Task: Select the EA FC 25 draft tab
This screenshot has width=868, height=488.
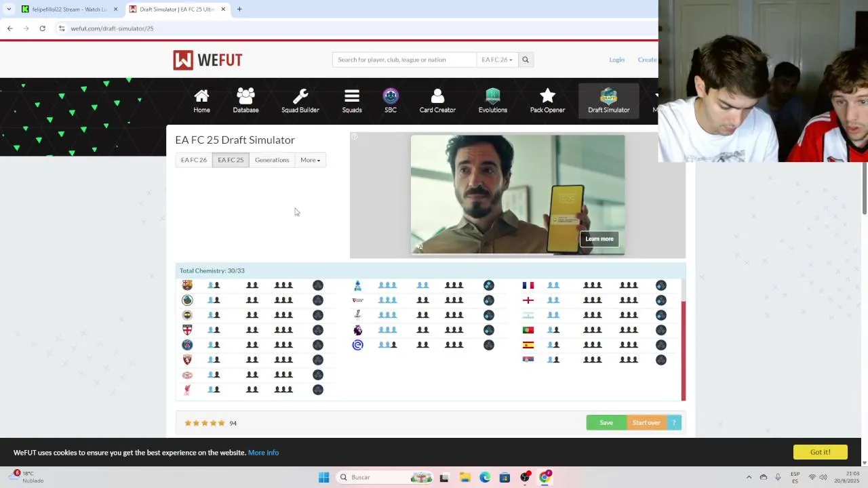Action: [231, 160]
